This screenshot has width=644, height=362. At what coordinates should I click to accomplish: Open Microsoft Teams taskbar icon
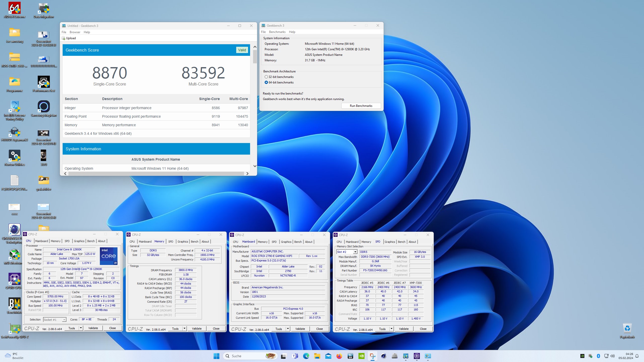[x=295, y=356]
